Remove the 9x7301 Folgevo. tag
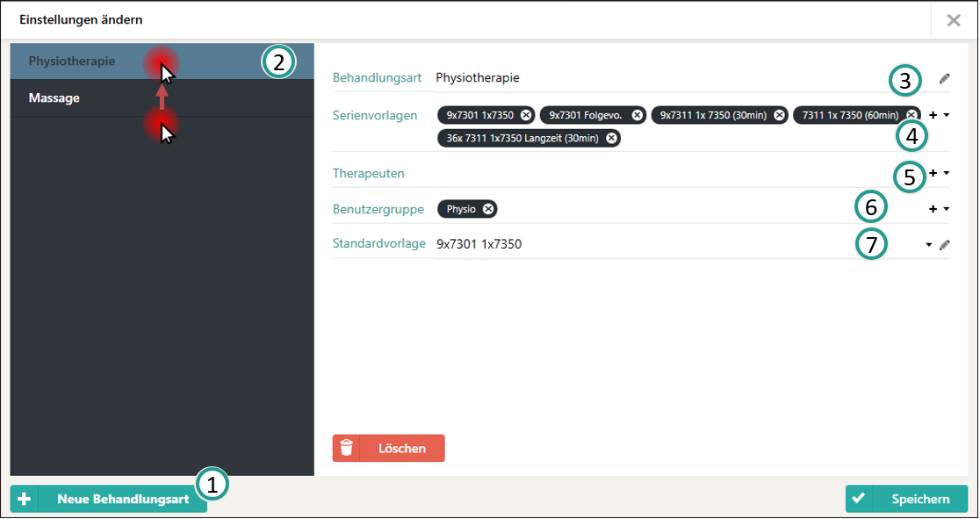Screen dimensions: 980x519 coord(638,115)
